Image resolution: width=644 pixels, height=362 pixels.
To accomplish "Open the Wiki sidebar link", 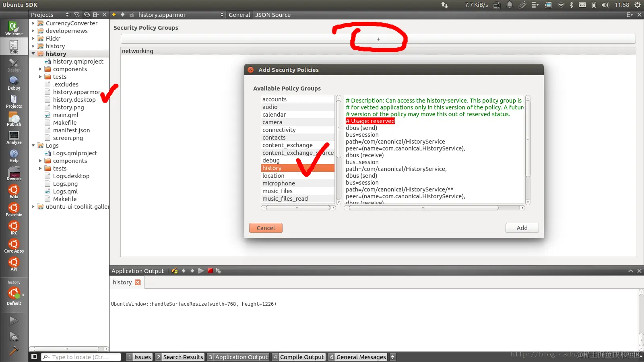I will coord(14,191).
